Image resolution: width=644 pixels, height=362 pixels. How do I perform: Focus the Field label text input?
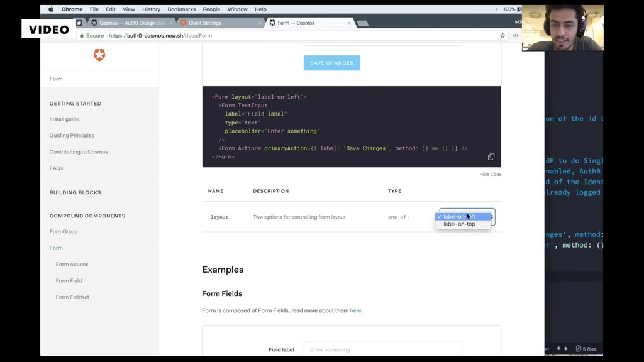(x=383, y=349)
